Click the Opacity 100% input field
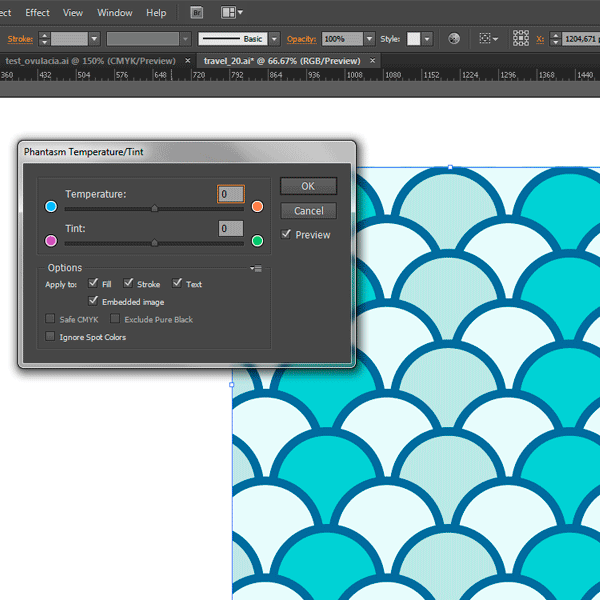 pyautogui.click(x=342, y=39)
